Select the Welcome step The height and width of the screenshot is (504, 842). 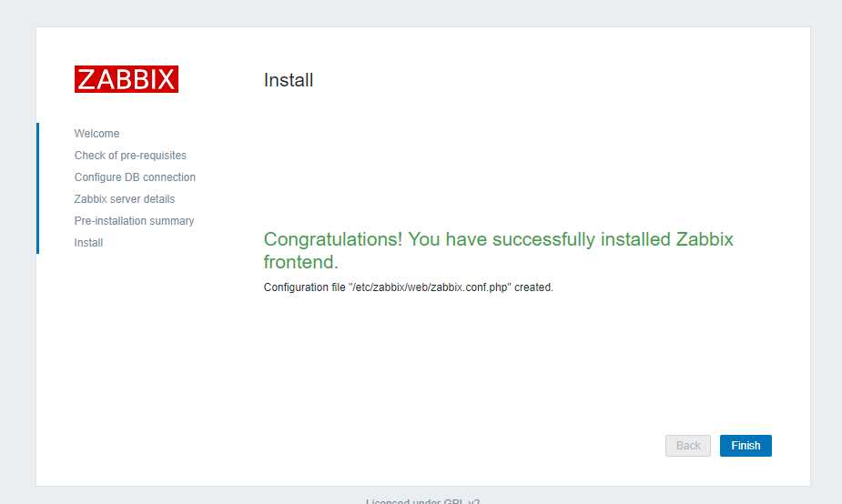coord(96,133)
